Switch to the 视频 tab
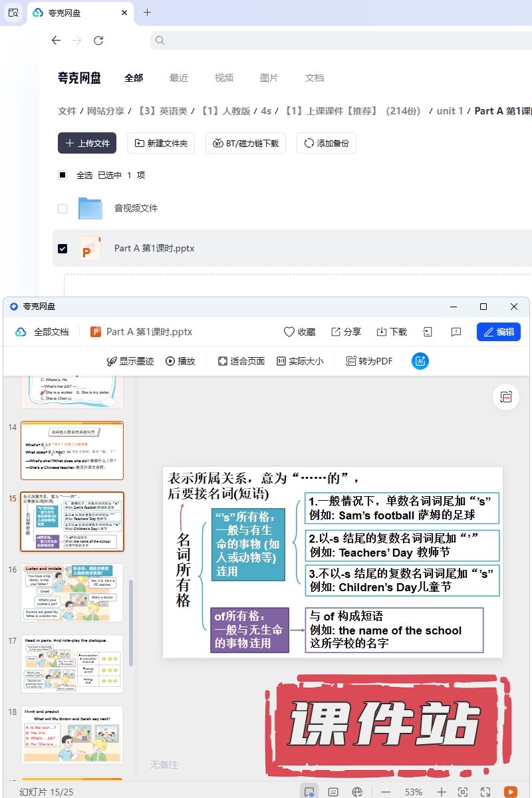Image resolution: width=532 pixels, height=798 pixels. pos(224,78)
